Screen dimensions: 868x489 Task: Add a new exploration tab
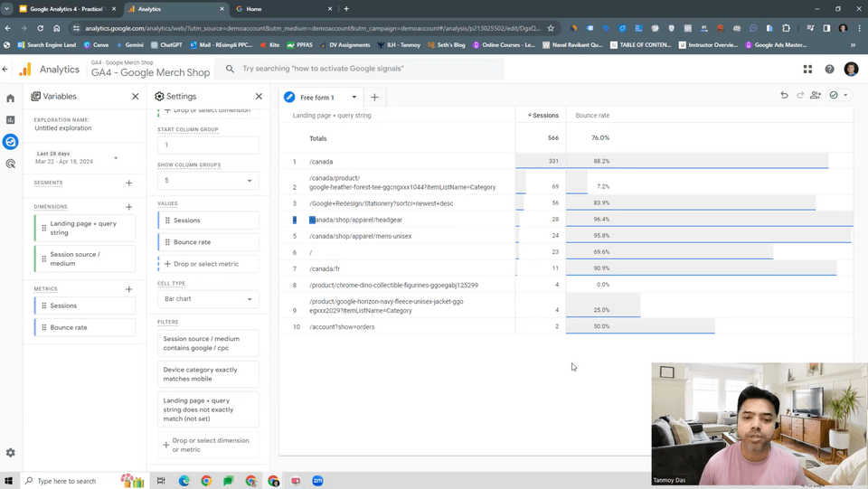click(374, 98)
